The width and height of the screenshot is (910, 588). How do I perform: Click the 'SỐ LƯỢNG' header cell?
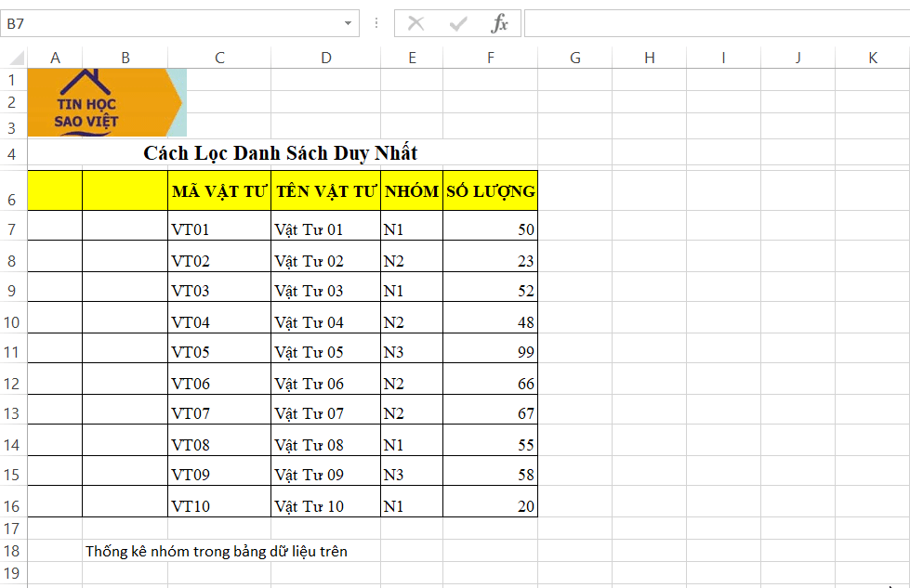point(491,190)
